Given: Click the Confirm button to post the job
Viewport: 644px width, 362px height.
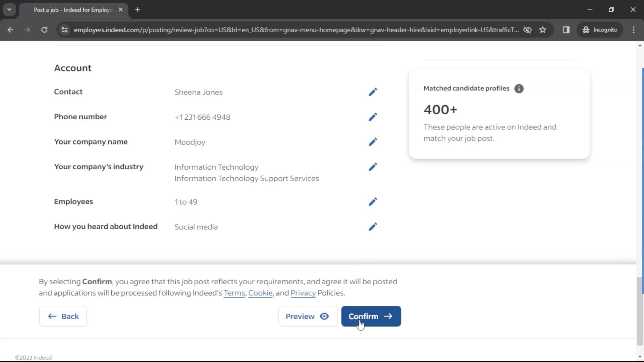Looking at the screenshot, I should tap(371, 316).
